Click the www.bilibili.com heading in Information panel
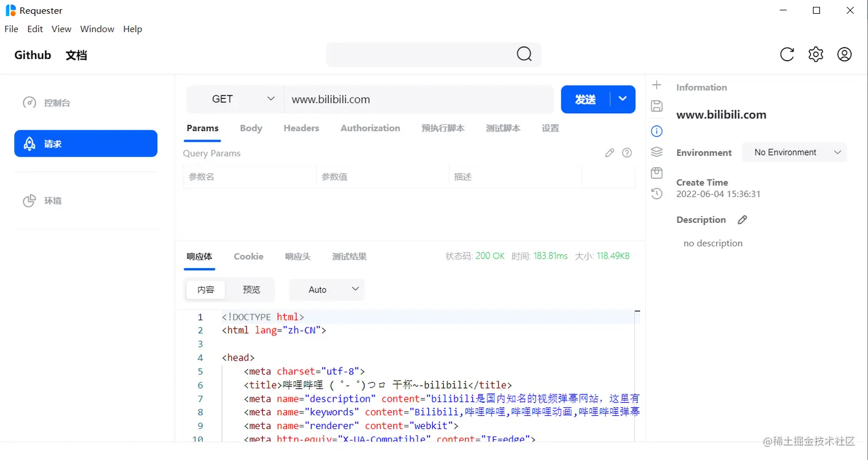The height and width of the screenshot is (460, 868). click(x=721, y=114)
